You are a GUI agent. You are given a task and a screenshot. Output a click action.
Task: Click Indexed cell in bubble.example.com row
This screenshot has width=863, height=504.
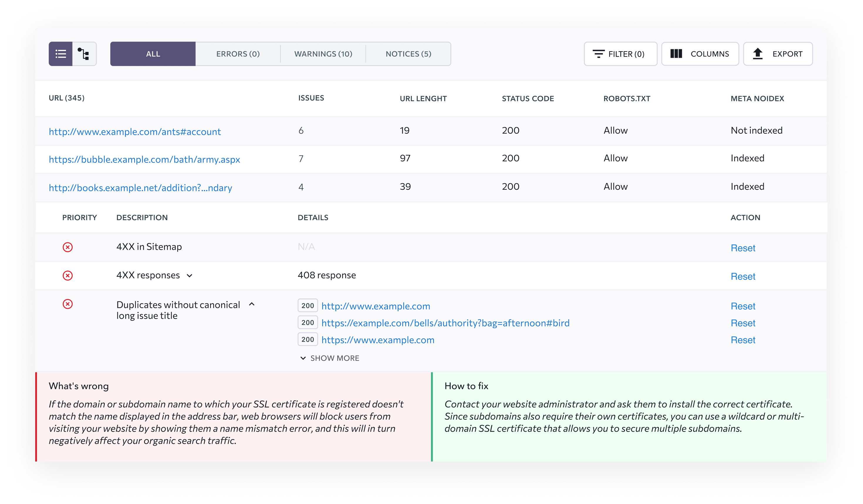click(747, 158)
